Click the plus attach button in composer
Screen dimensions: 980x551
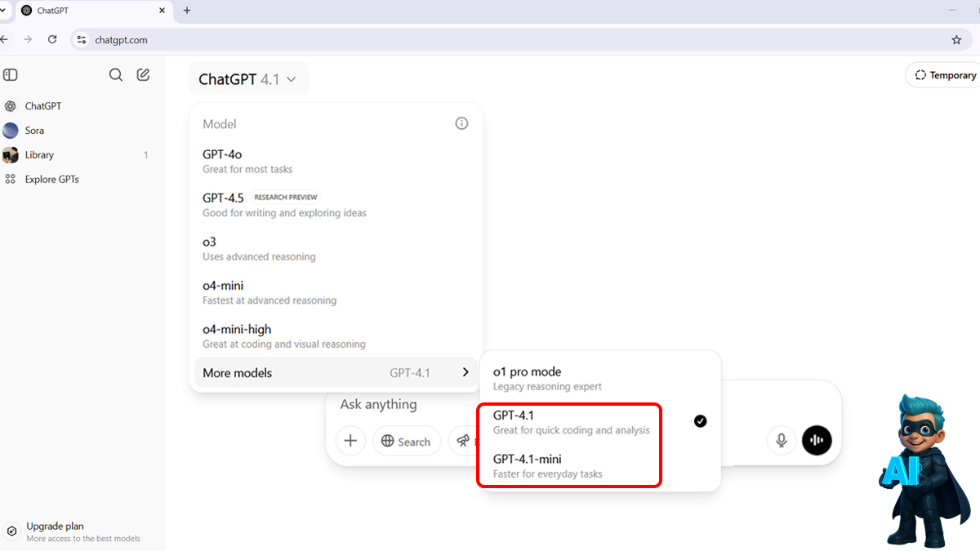pos(350,441)
